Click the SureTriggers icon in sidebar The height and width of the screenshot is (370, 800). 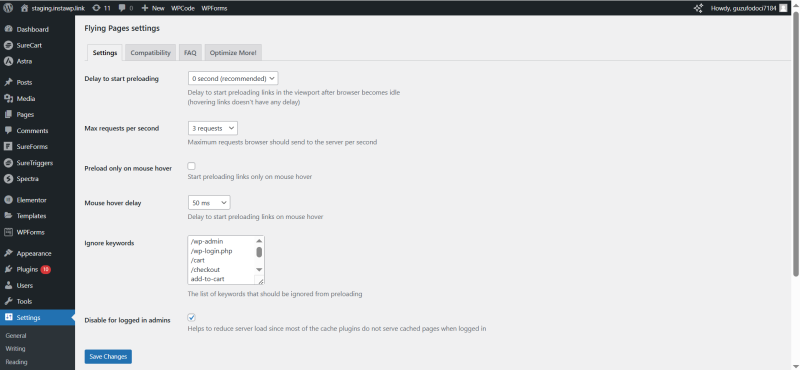pos(8,163)
